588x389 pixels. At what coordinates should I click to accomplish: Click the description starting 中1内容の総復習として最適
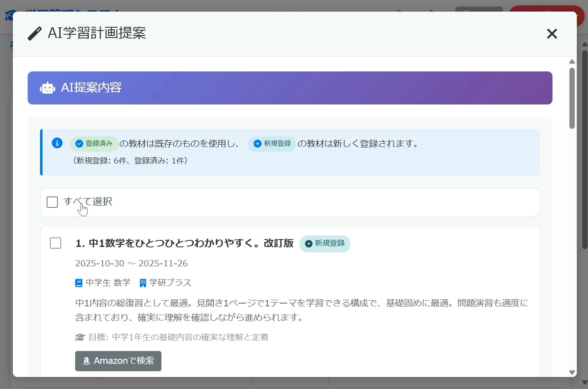coord(302,310)
